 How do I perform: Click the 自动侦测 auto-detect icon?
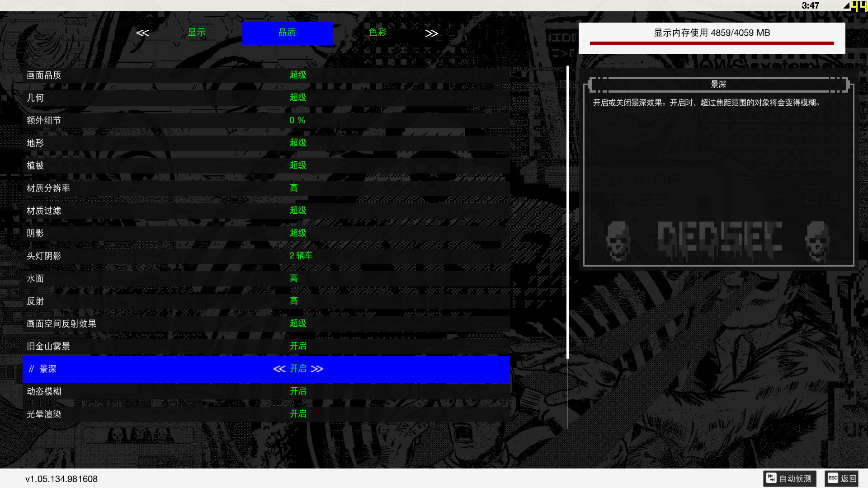click(771, 478)
